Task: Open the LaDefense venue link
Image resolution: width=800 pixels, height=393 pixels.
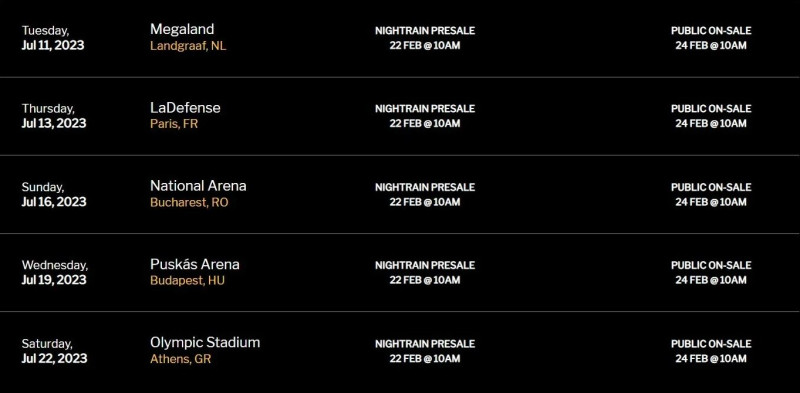Action: 185,108
